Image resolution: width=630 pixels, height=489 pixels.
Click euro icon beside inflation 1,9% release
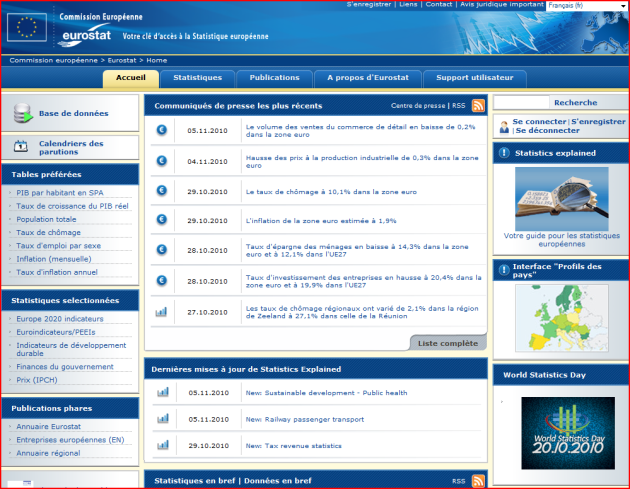[162, 219]
